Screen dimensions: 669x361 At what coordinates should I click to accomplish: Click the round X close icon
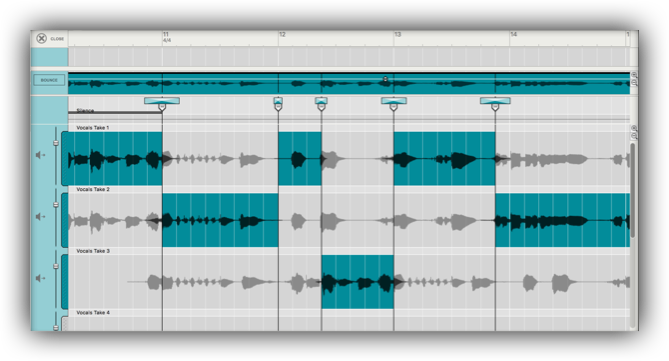point(41,38)
